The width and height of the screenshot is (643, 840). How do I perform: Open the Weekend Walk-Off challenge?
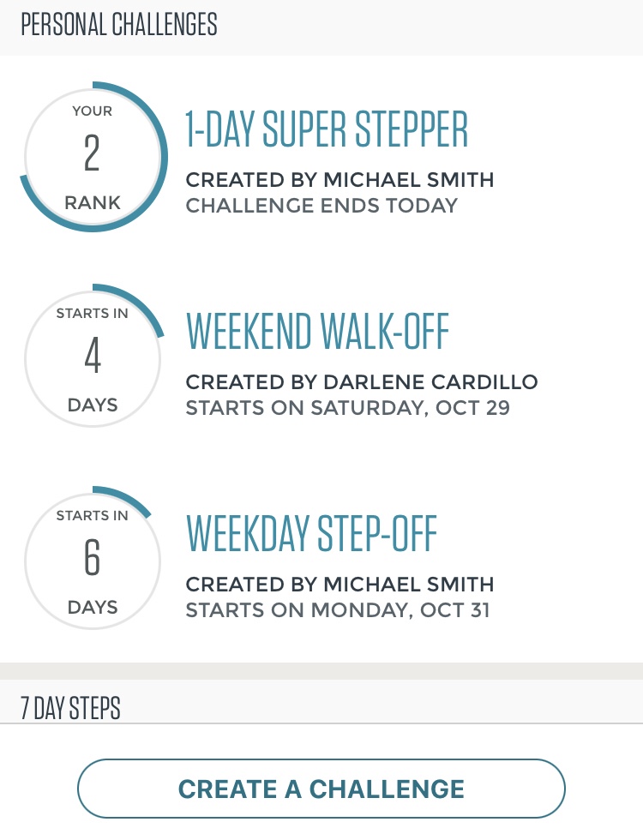(x=317, y=331)
